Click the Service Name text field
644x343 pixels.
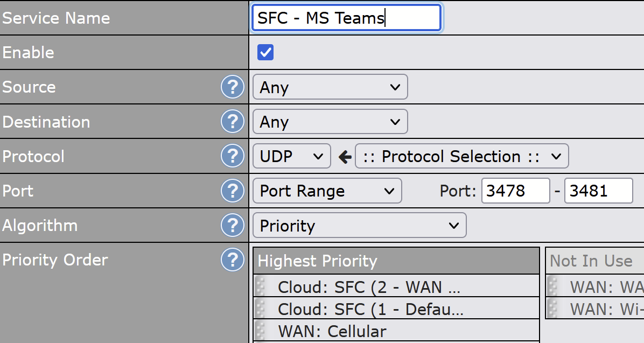(x=346, y=18)
